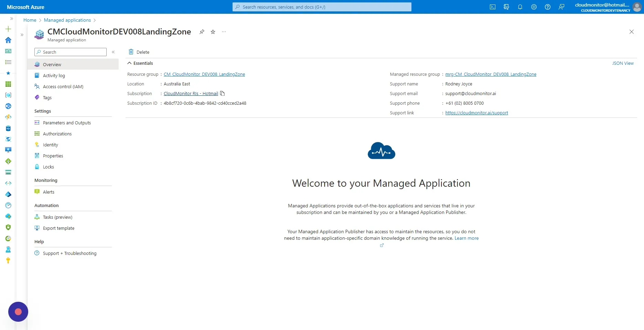The width and height of the screenshot is (644, 330).
Task: Click the Create a resource plus icon
Action: (x=8, y=29)
